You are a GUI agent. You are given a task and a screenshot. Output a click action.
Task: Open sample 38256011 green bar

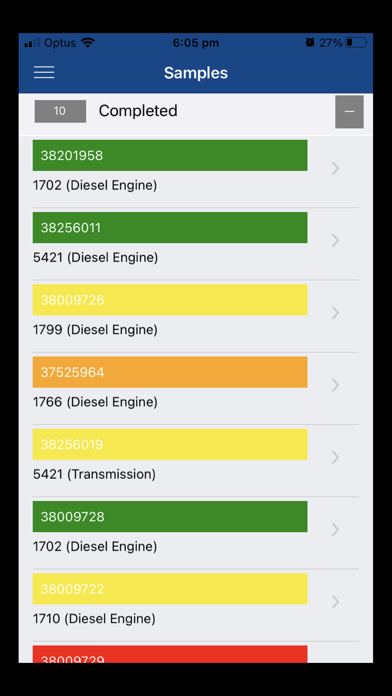(170, 228)
